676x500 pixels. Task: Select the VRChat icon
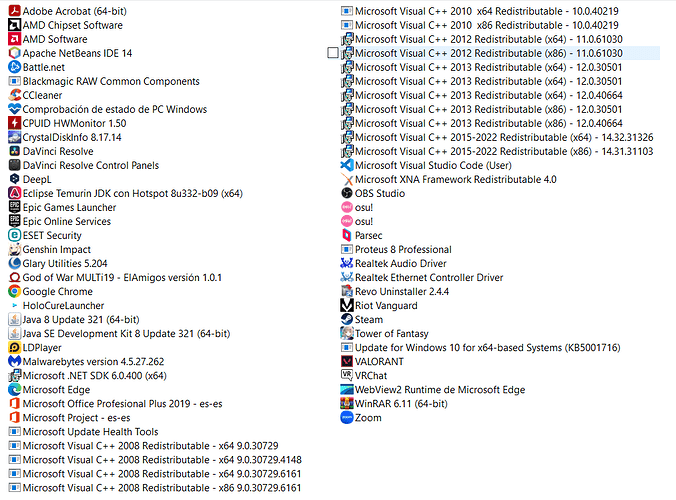point(347,375)
